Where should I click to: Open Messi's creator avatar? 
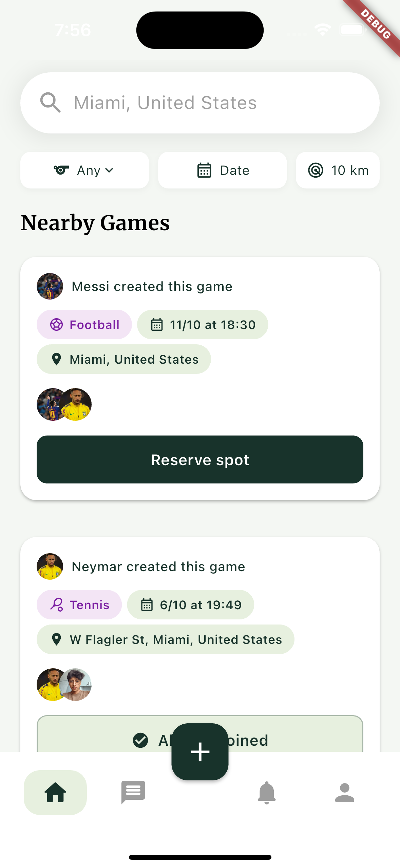50,286
